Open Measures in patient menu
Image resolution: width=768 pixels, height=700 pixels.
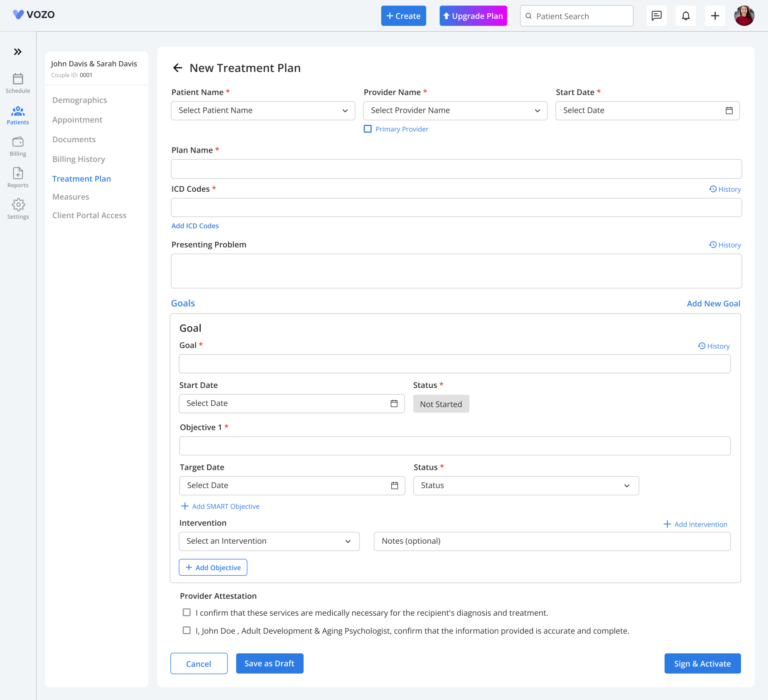point(70,197)
